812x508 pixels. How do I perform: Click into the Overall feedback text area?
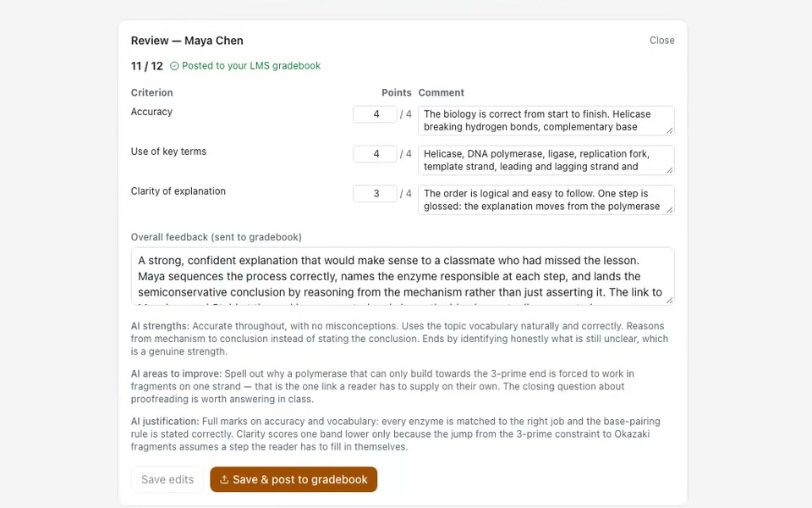(403, 276)
